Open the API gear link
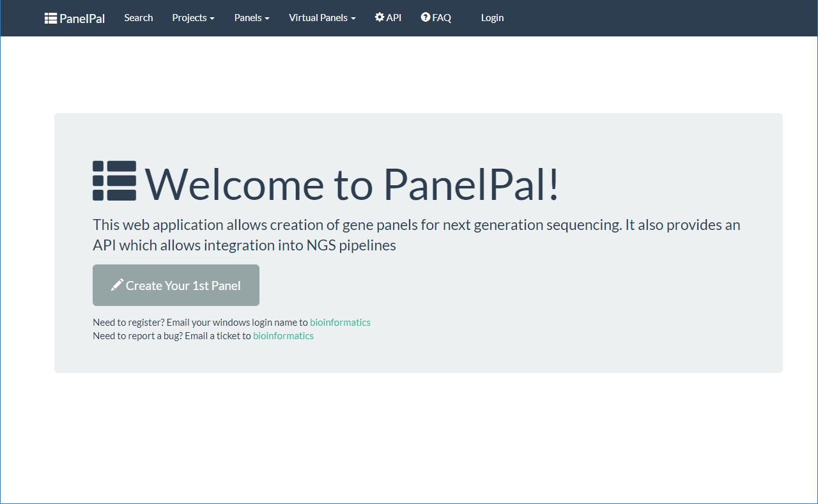The height and width of the screenshot is (504, 818). pos(388,18)
